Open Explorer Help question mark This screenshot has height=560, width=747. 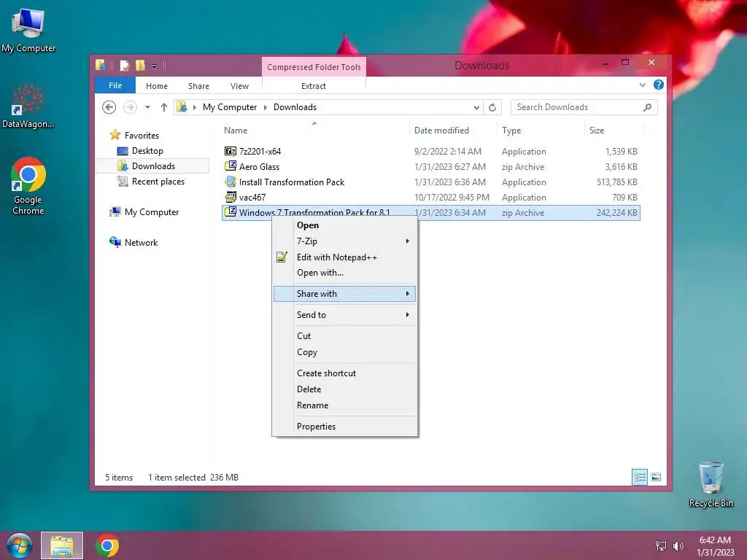pyautogui.click(x=659, y=85)
